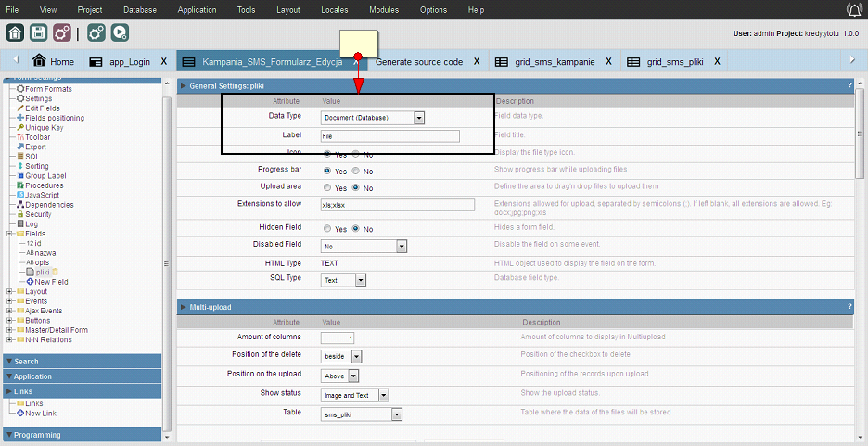Open Unique Key item
This screenshot has width=868, height=446.
pos(44,128)
